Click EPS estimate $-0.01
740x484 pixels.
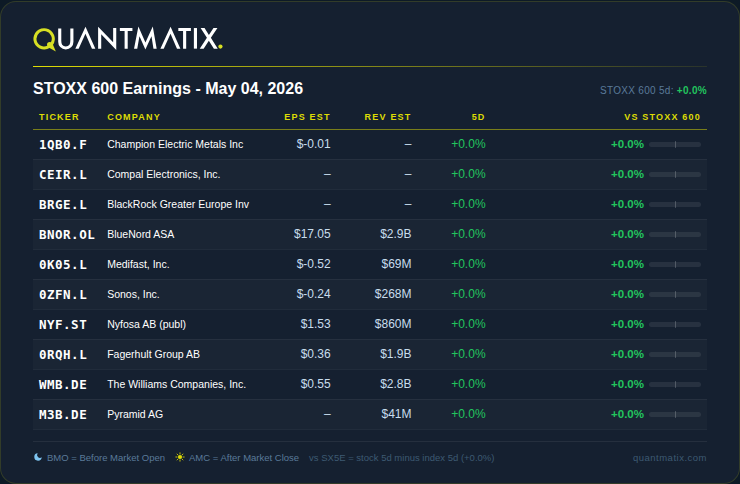tap(313, 144)
